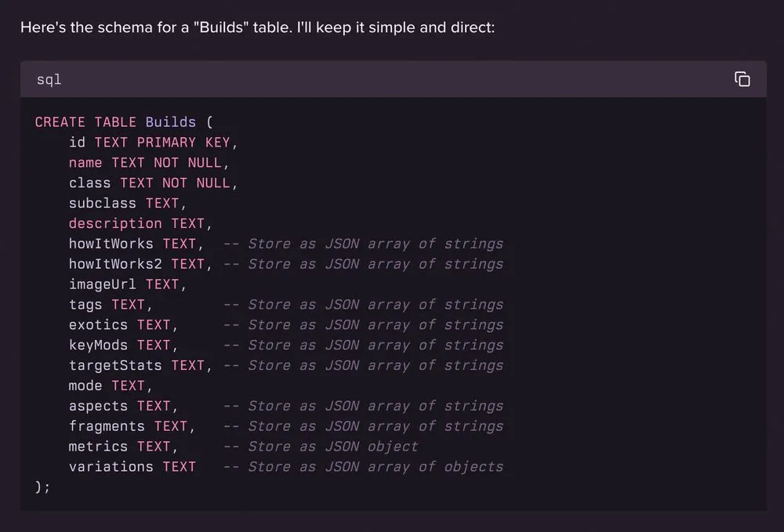Viewport: 784px width, 532px height.
Task: Click the aspects column name
Action: point(98,406)
